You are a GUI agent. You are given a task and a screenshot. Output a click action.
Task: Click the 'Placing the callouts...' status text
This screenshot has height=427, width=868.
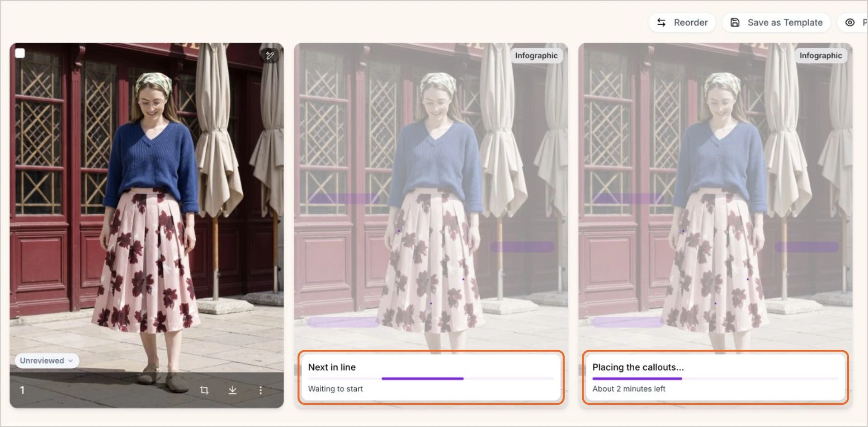(x=638, y=367)
